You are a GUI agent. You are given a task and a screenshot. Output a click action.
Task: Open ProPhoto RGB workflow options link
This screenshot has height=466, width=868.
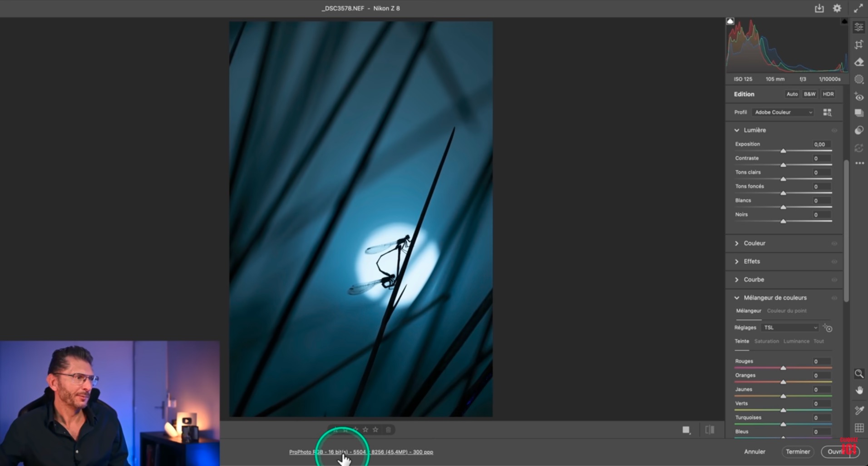click(x=361, y=452)
